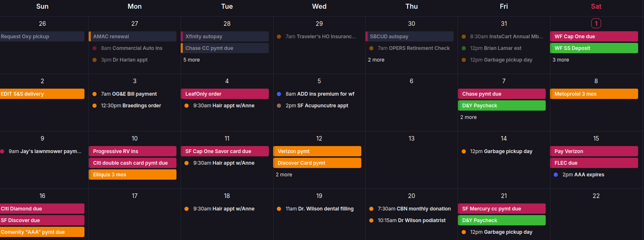The height and width of the screenshot is (240, 644).
Task: Select today's date, Saturday 1
Action: point(596,24)
